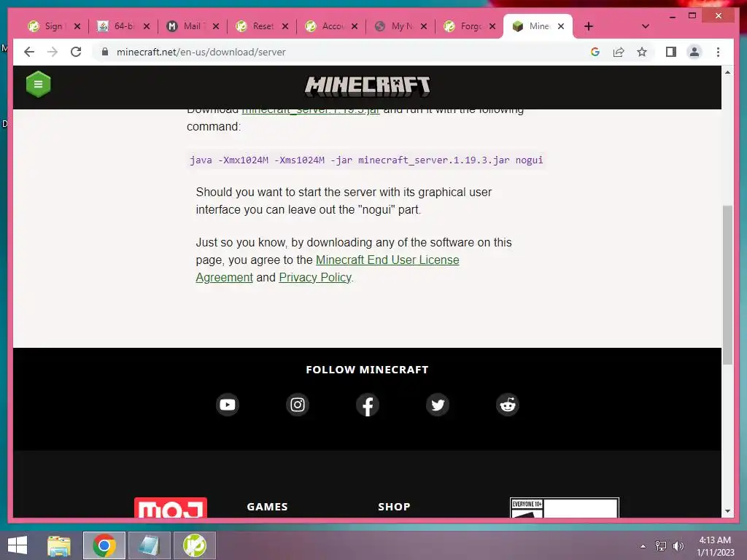Click the GAMES footer heading

pos(267,507)
